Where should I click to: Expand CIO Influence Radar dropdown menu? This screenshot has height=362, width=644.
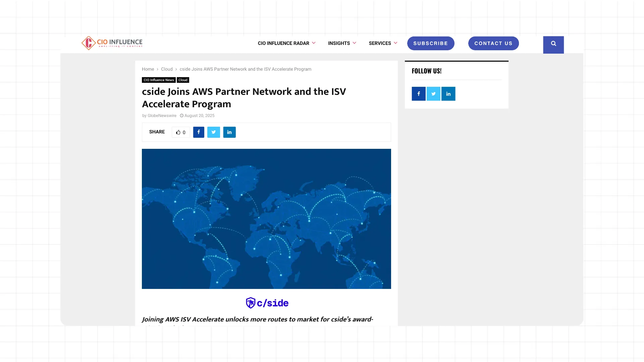[286, 43]
